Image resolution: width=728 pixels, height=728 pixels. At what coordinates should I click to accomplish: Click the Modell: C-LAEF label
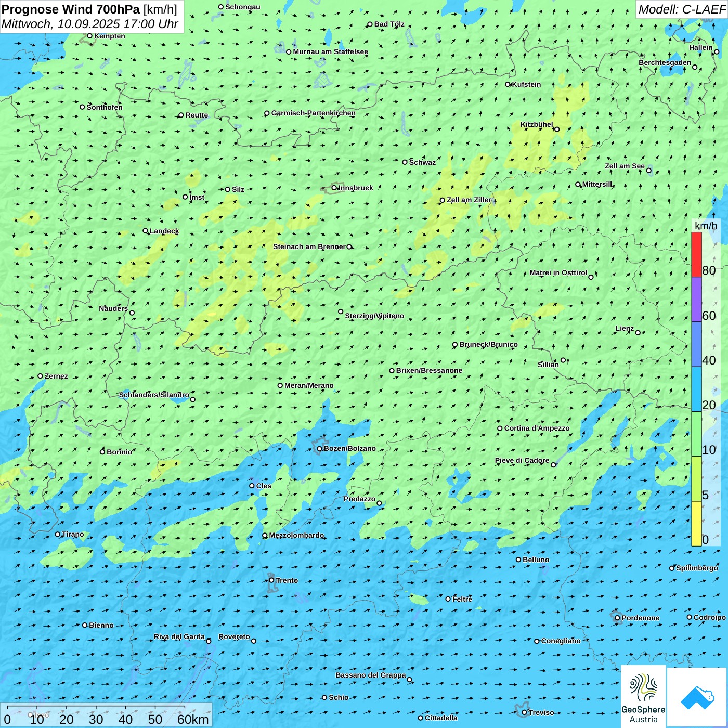(681, 9)
